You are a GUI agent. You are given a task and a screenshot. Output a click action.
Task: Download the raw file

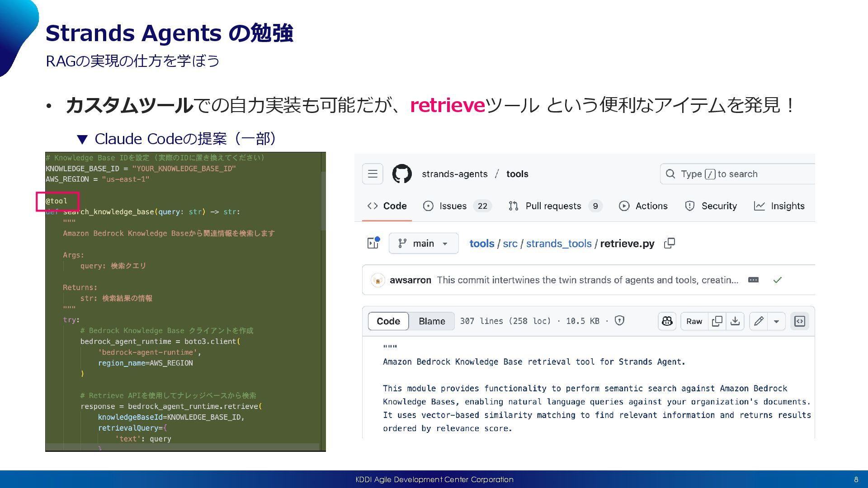(735, 321)
